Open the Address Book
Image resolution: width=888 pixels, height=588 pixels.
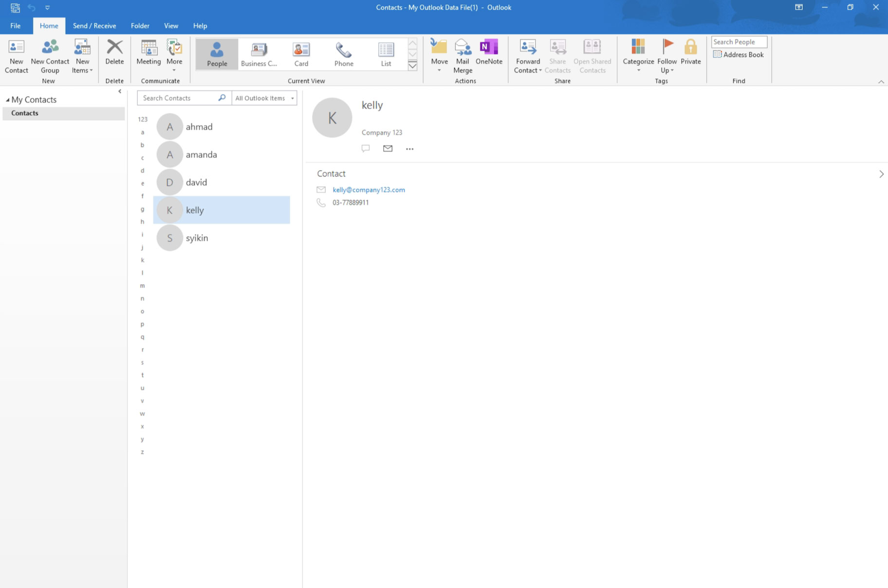739,55
